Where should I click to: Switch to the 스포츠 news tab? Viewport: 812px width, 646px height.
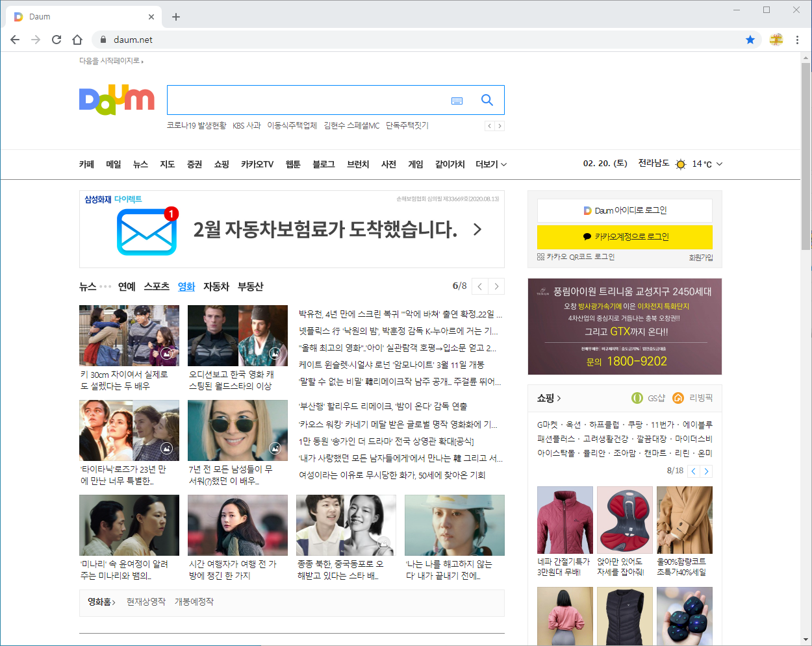[x=157, y=286]
